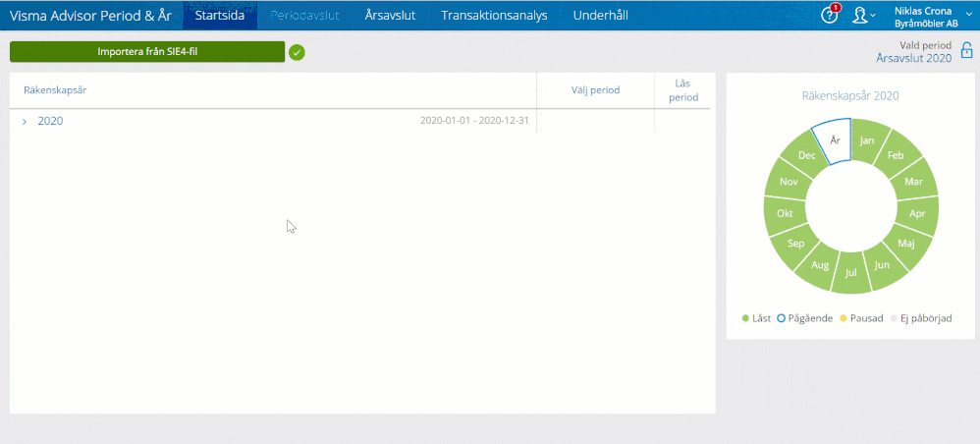Open the Periodavslut tab
This screenshot has height=444, width=980.
303,16
